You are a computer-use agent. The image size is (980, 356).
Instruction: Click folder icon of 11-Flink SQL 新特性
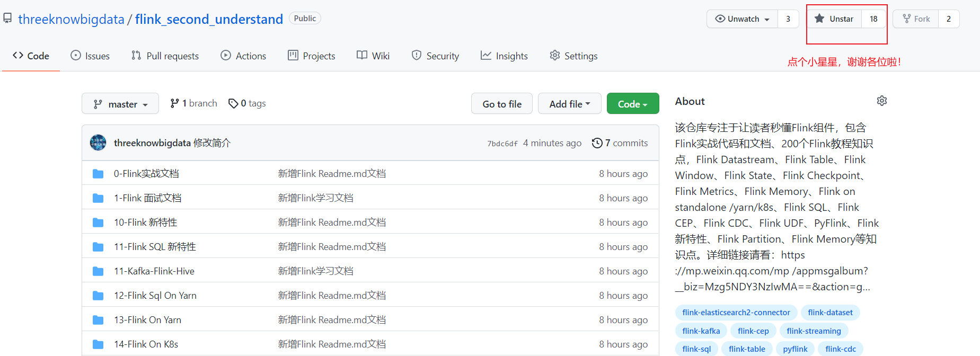(98, 247)
